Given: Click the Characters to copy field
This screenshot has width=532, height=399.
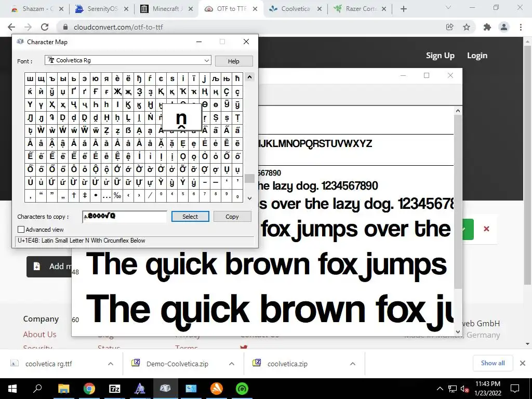Looking at the screenshot, I should (125, 217).
